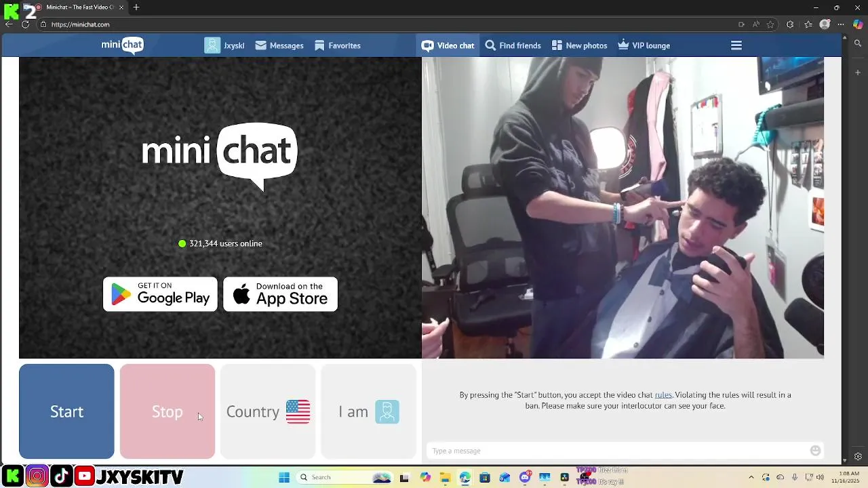
Task: Click the sidebar plus icon
Action: [858, 72]
